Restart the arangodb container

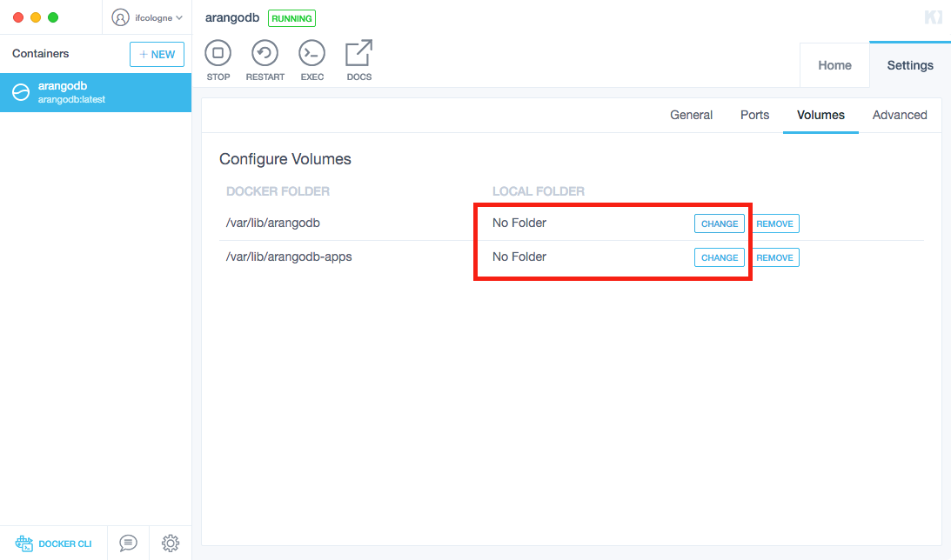click(x=265, y=54)
